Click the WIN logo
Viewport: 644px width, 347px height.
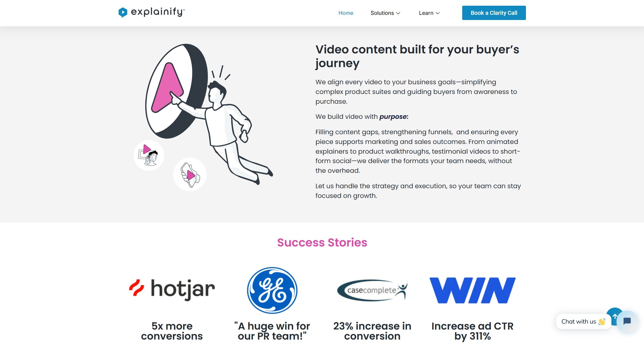[472, 290]
